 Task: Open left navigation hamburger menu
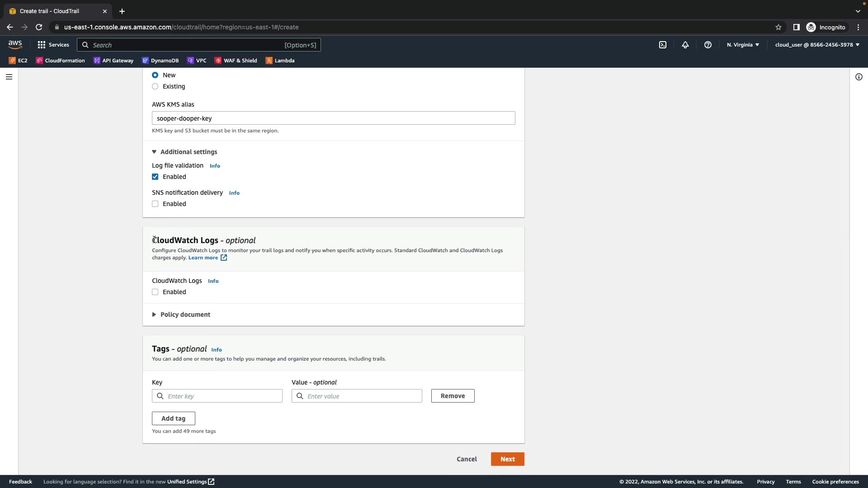coord(9,77)
